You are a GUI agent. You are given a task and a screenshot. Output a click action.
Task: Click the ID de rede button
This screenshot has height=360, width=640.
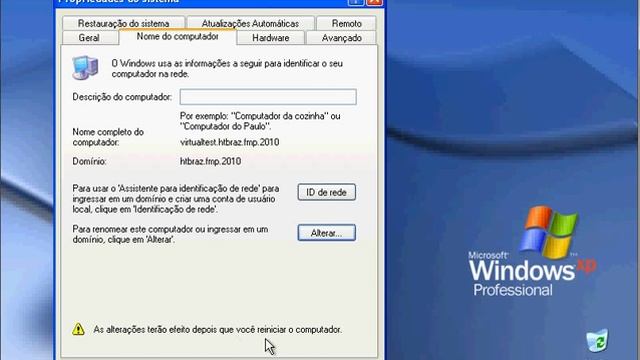pos(327,192)
